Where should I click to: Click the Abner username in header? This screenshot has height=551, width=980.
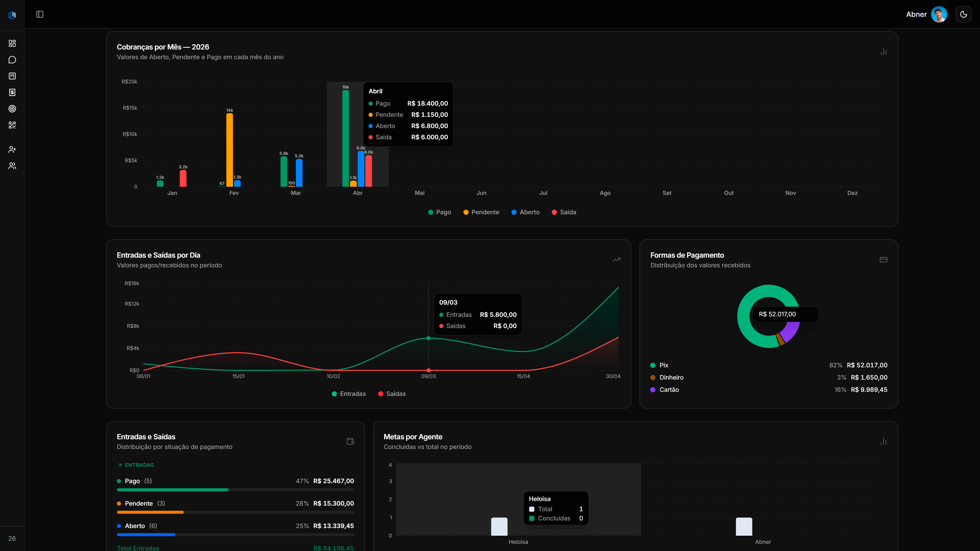[916, 15]
